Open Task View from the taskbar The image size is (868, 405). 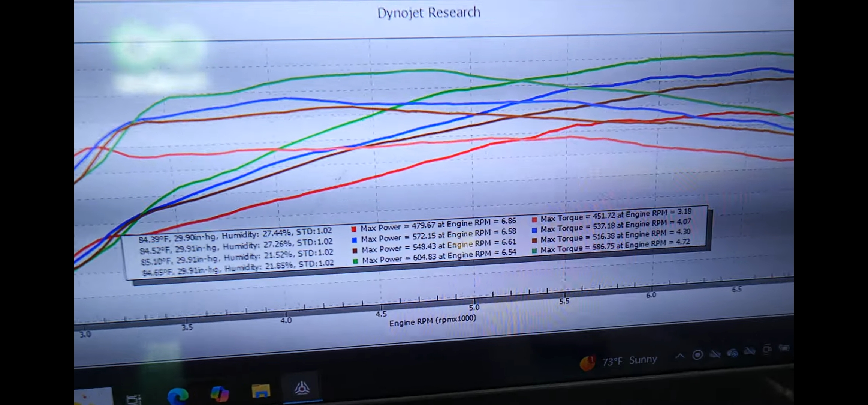[x=134, y=399]
